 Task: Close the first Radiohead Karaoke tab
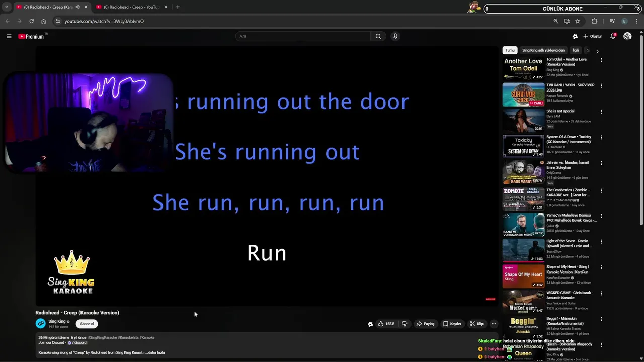click(x=86, y=7)
